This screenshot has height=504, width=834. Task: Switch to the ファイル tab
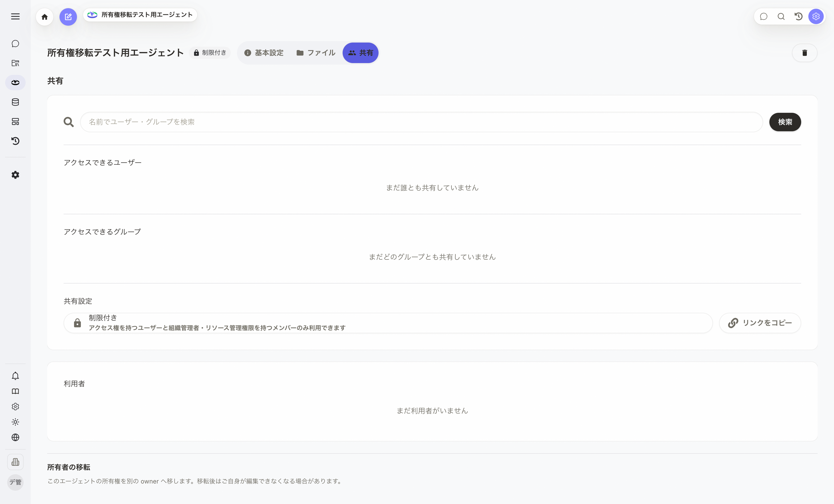(x=316, y=53)
